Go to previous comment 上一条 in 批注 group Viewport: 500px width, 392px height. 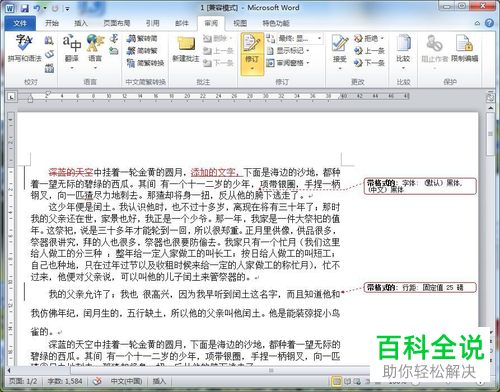218,51
